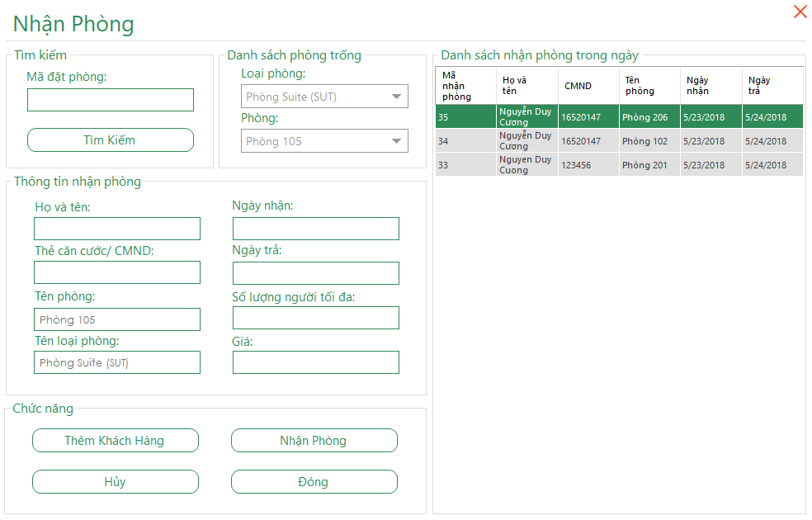Click the Ngày nhận input field

[315, 229]
